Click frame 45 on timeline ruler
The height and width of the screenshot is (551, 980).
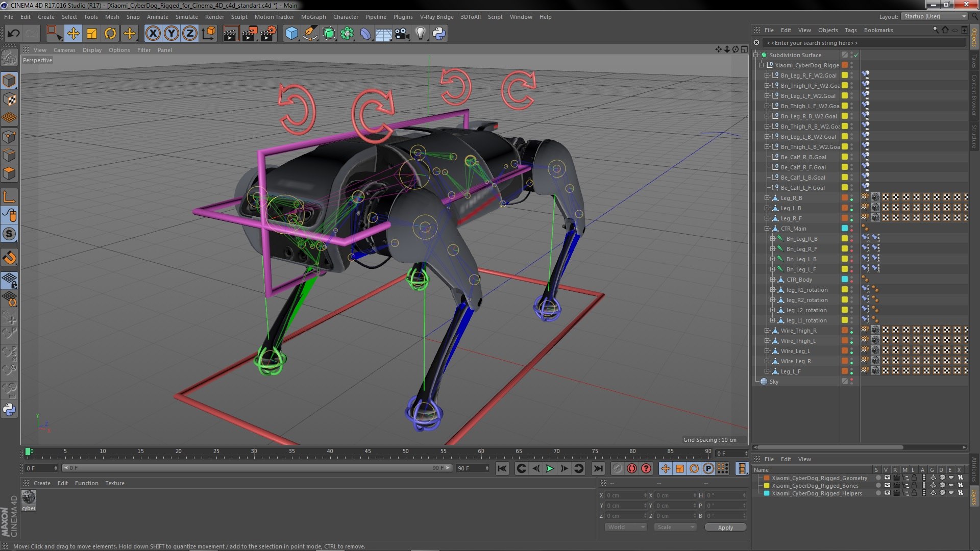click(x=367, y=452)
